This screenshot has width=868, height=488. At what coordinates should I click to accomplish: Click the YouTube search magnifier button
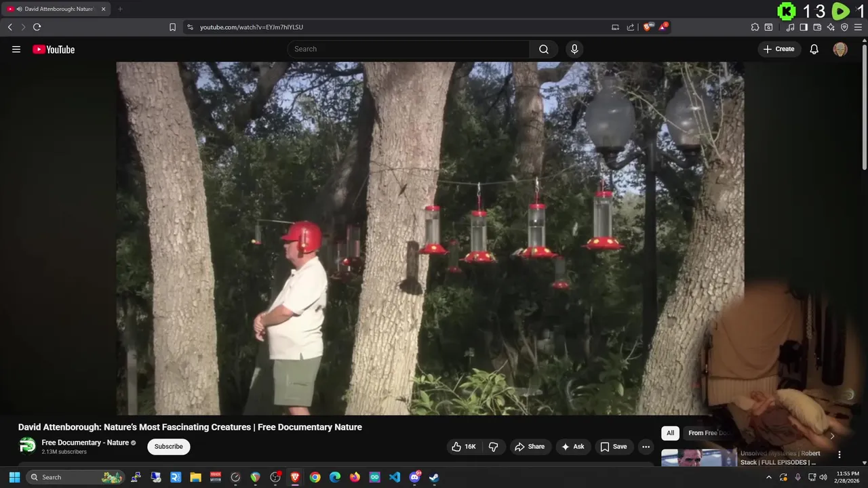544,49
